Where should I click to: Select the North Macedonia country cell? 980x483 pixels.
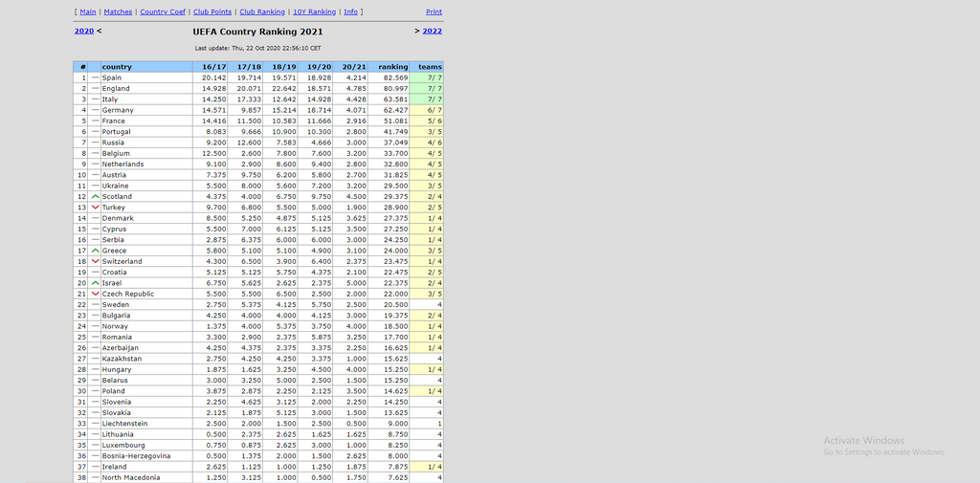146,477
